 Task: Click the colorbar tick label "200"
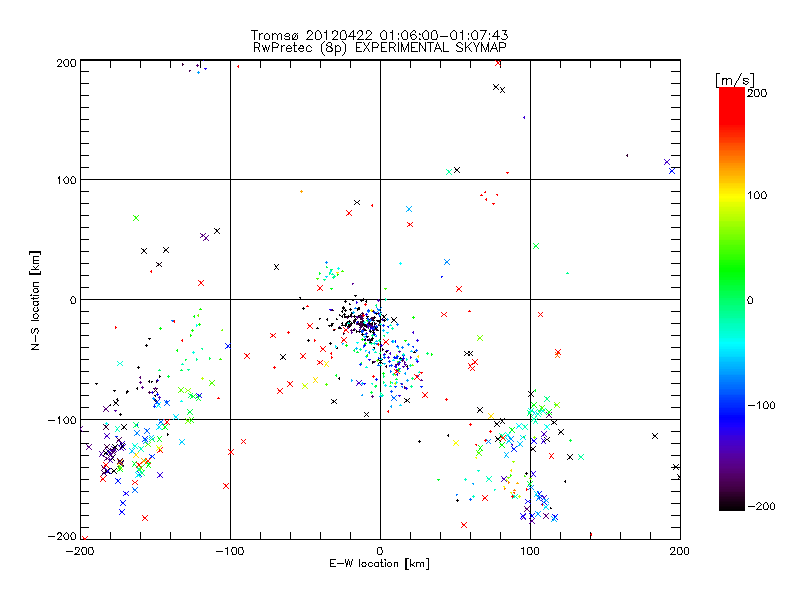(757, 93)
